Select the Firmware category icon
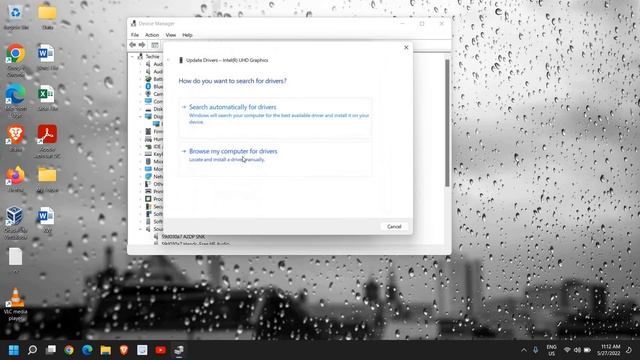Viewport: 640px width, 360px height. (x=148, y=131)
